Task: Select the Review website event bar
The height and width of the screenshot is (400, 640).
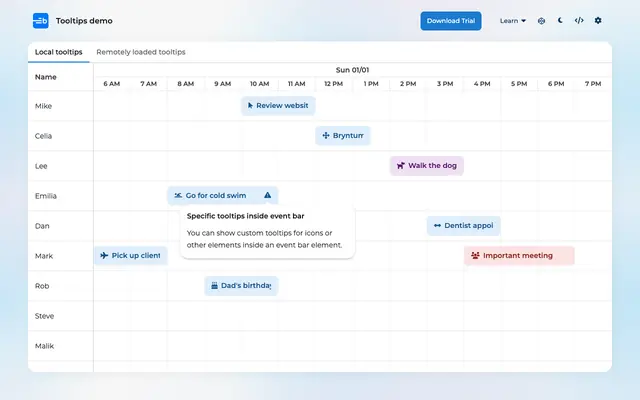Action: click(x=278, y=106)
